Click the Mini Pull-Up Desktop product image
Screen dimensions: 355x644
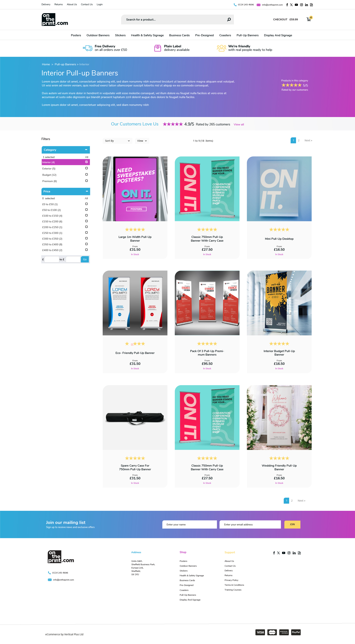(x=279, y=189)
